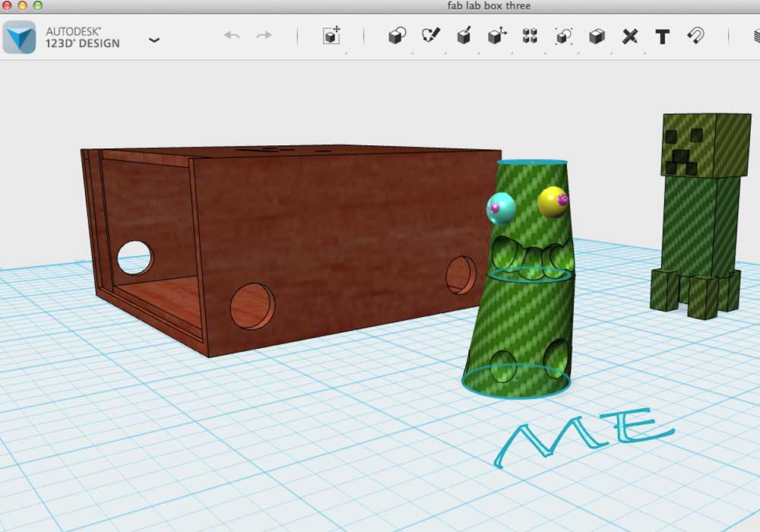Select the creeper figure's head
The height and width of the screenshot is (532, 760).
coord(706,145)
